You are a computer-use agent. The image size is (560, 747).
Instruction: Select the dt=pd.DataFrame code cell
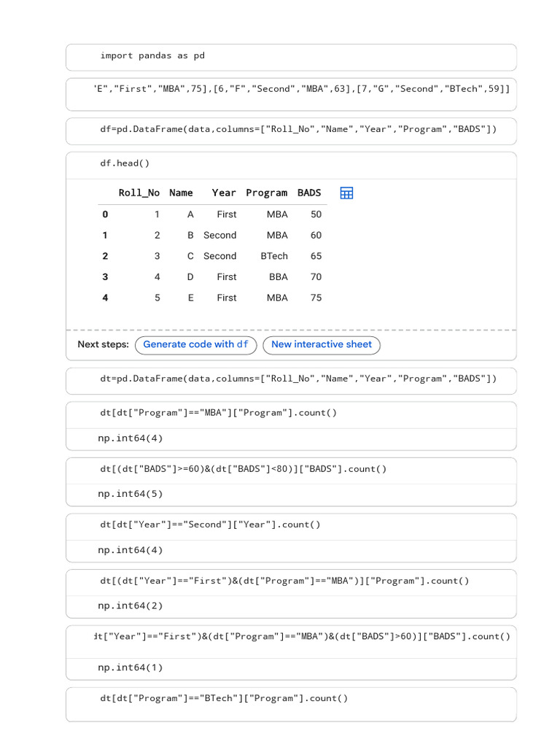point(291,381)
